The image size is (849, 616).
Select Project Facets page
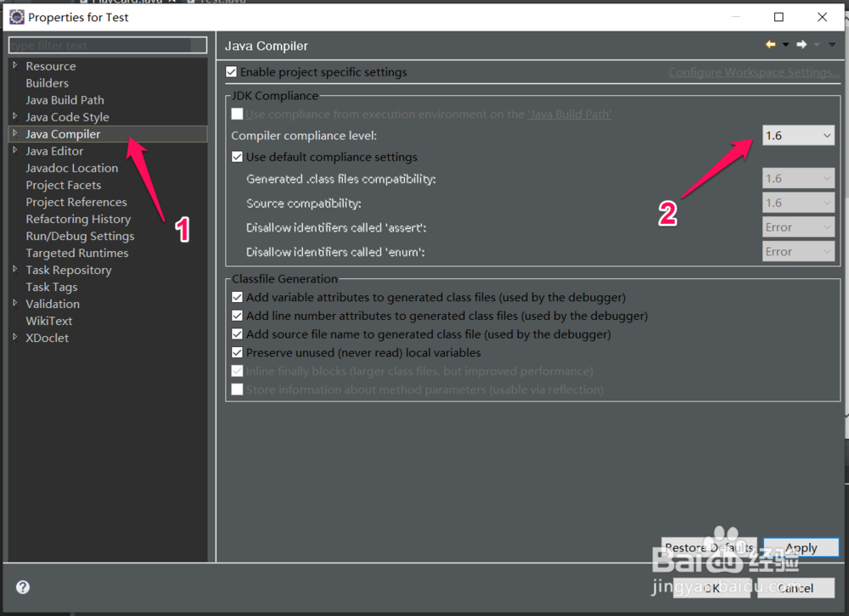[x=64, y=185]
